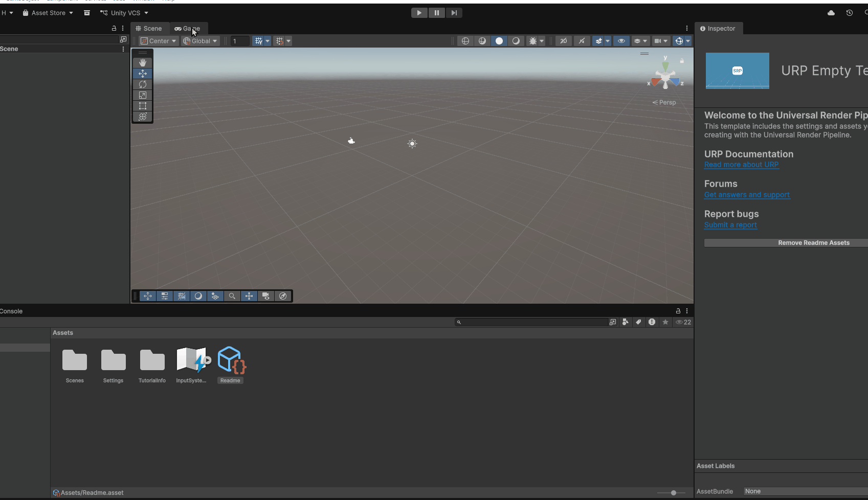Screen dimensions: 868x500
Task: Toggle 2D view mode
Action: click(563, 41)
